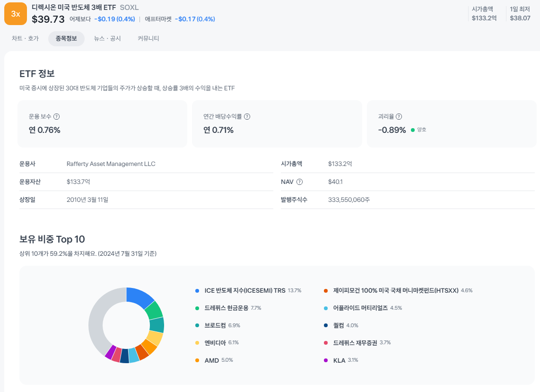The height and width of the screenshot is (392, 540).
Task: Click the 운용자산 value $133.7억
Action: coord(78,182)
